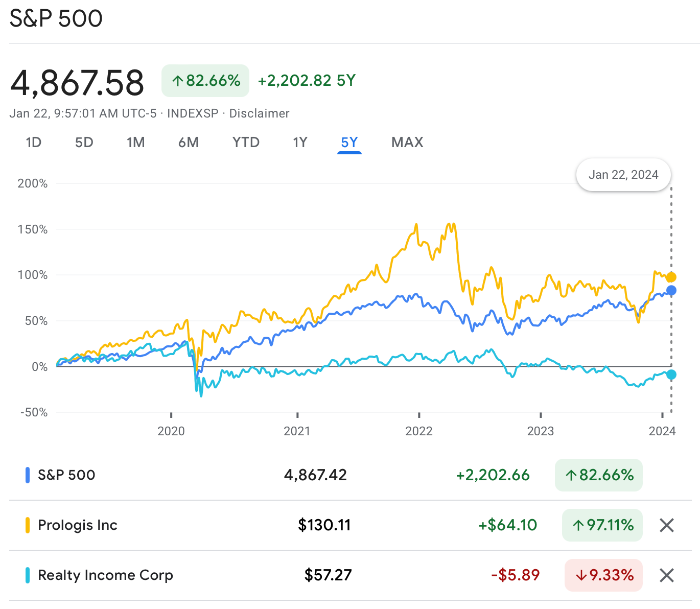The width and height of the screenshot is (700, 609).
Task: Click the yellow Prologis endpoint dot on chart
Action: coord(671,277)
